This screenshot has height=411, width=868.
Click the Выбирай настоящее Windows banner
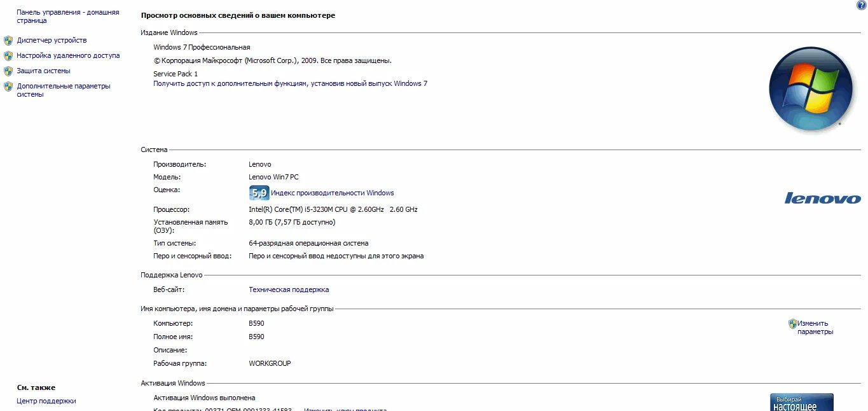[x=801, y=402]
